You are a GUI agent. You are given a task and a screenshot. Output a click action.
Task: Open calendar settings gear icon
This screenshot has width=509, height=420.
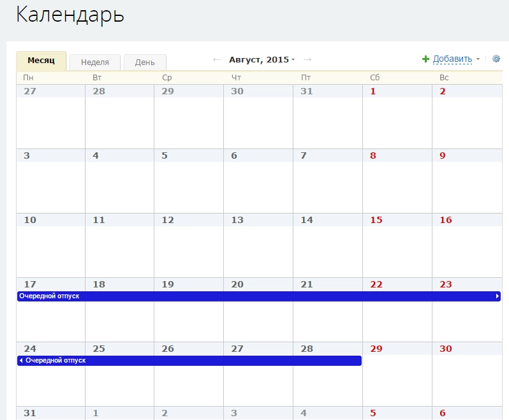pyautogui.click(x=496, y=59)
